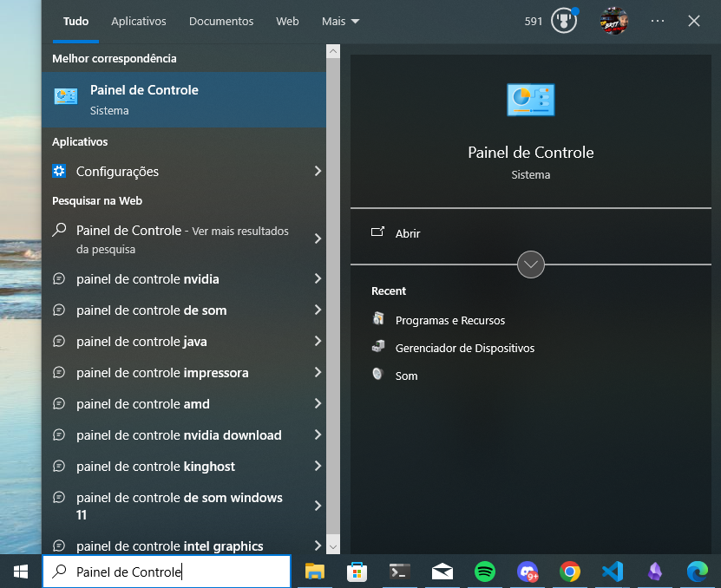Viewport: 721px width, 588px height.
Task: Open Discord taskbar icon
Action: click(x=528, y=572)
